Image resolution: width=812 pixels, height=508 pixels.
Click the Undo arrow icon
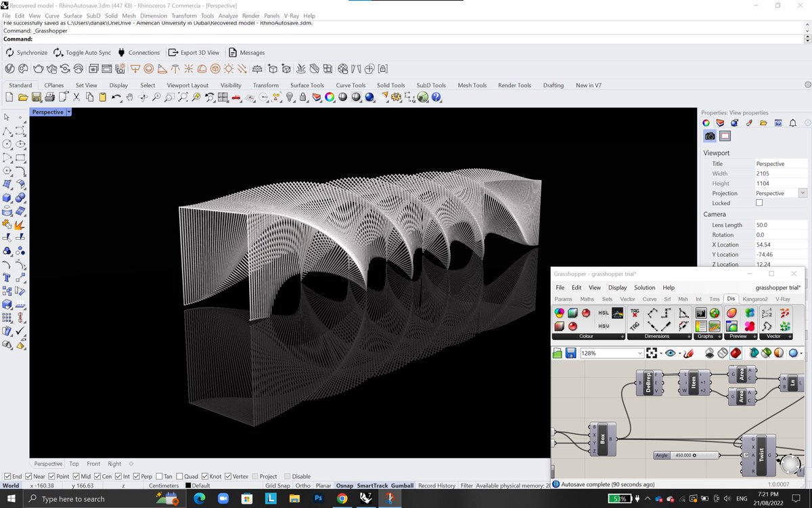pyautogui.click(x=116, y=98)
